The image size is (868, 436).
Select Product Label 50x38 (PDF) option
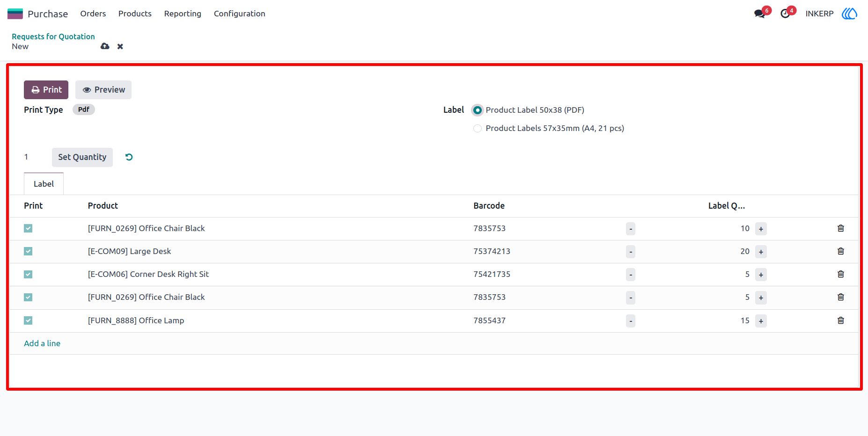[x=478, y=110]
